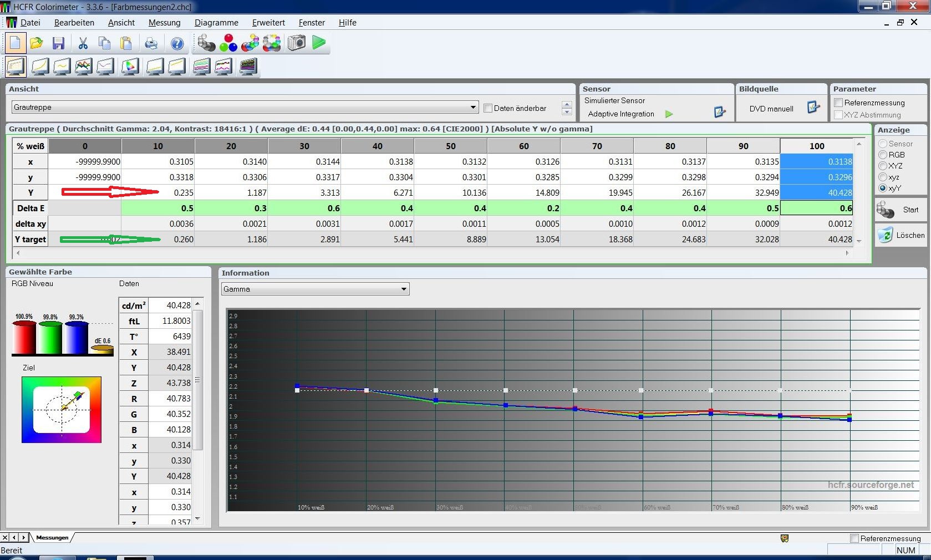Click the CIE color target swatch
This screenshot has width=931, height=560.
pyautogui.click(x=62, y=410)
